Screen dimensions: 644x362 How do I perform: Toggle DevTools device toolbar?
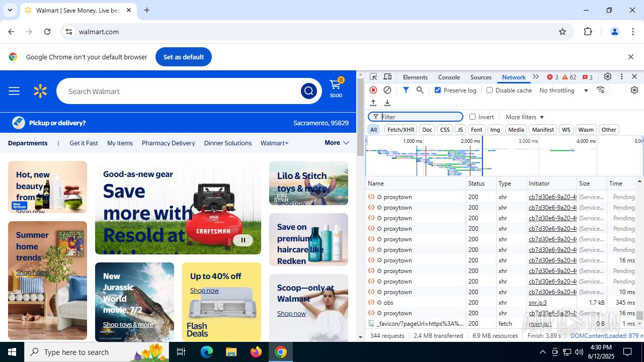(x=387, y=77)
